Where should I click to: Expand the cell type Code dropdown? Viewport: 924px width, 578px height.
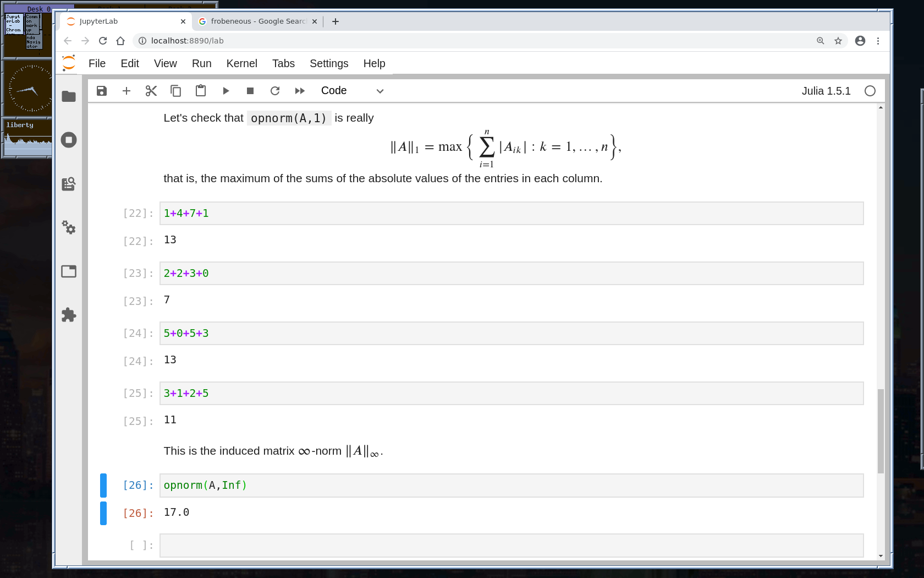pos(352,91)
